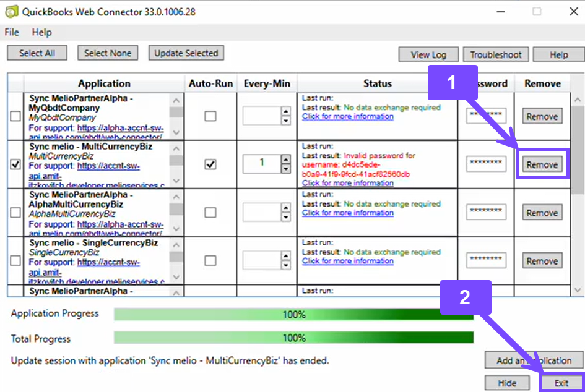Click the Select None button

[108, 53]
